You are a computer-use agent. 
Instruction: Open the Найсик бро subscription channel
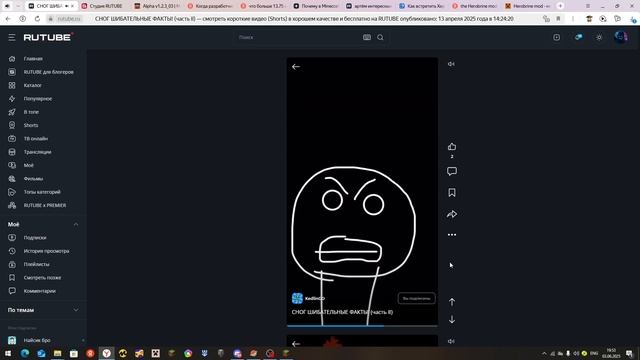point(37,340)
